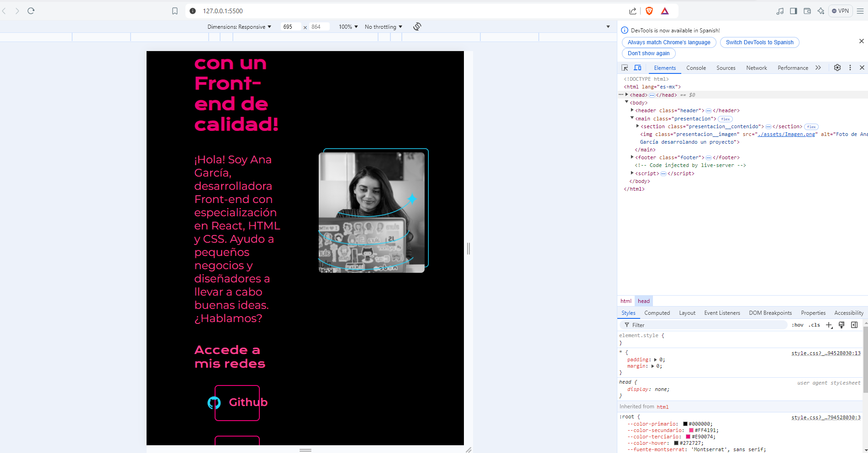868x453 pixels.
Task: Click the new style rule plus icon
Action: [829, 325]
